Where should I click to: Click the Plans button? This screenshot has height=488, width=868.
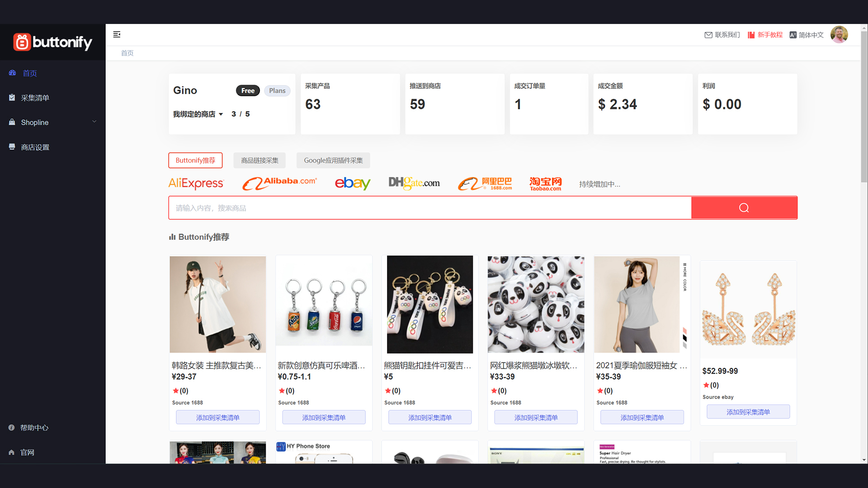277,91
